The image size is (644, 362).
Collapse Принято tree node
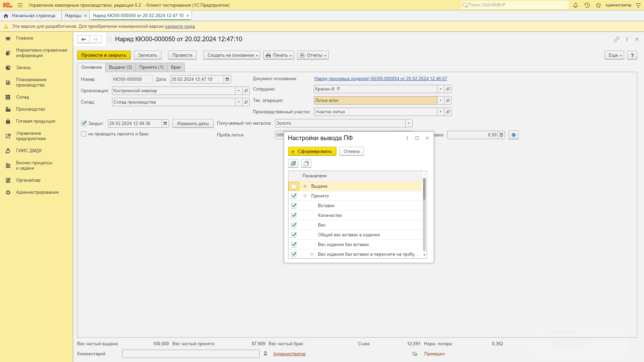[305, 196]
